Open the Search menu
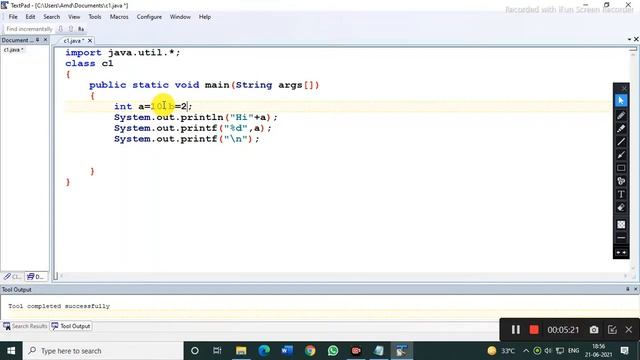Image resolution: width=640 pixels, height=360 pixels. (x=51, y=17)
